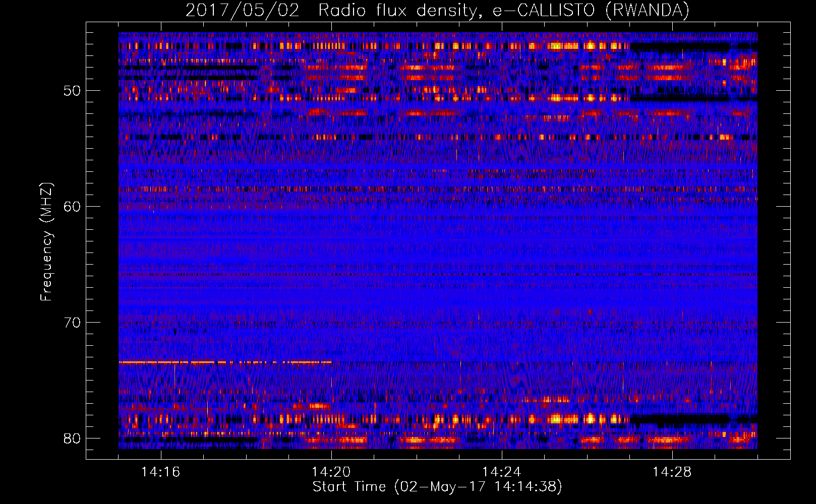Click the 80 frequency tick label
Image resolution: width=816 pixels, height=504 pixels.
72,438
